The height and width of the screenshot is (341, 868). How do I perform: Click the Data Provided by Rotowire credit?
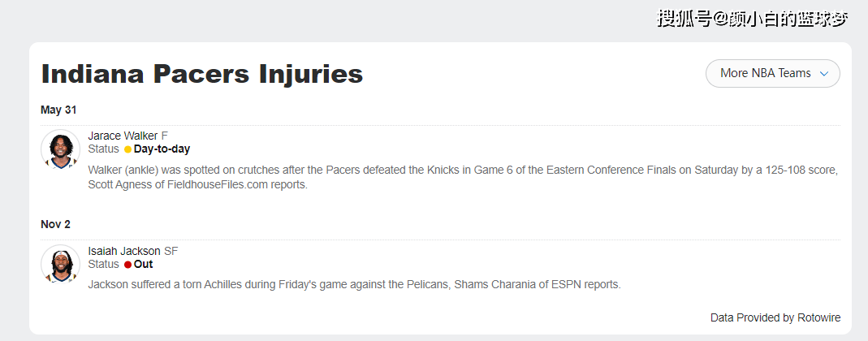[x=775, y=317]
